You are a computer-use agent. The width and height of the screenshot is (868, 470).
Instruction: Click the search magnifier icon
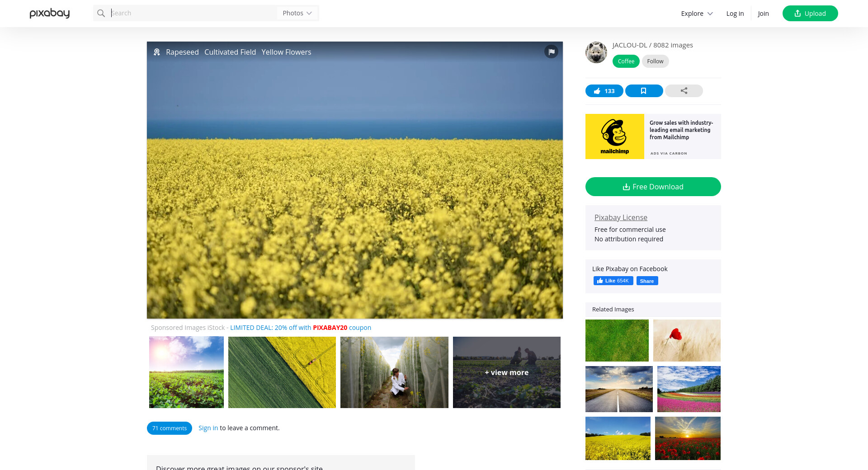pyautogui.click(x=101, y=13)
